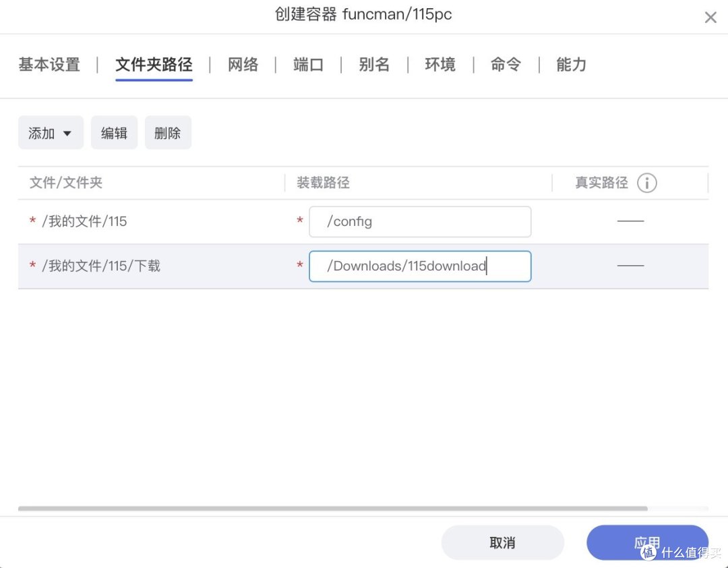Click the /config mount path field
The height and width of the screenshot is (568, 728).
point(420,221)
